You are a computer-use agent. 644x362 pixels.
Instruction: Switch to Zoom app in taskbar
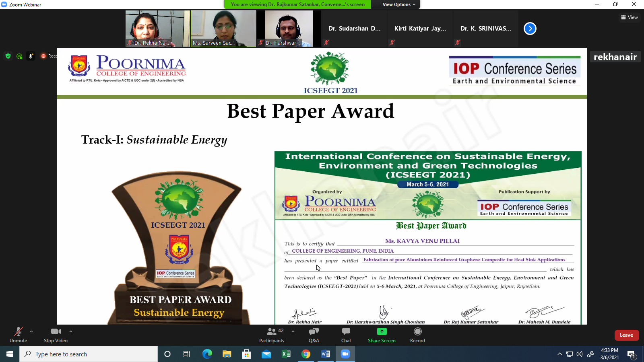[x=345, y=354]
